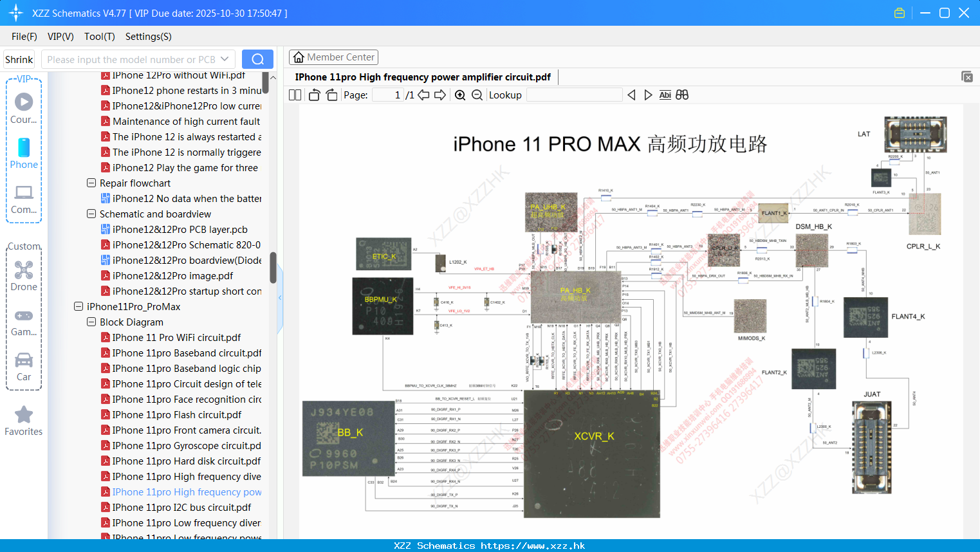This screenshot has width=980, height=552.
Task: Click the Lookup text field
Action: pos(574,95)
